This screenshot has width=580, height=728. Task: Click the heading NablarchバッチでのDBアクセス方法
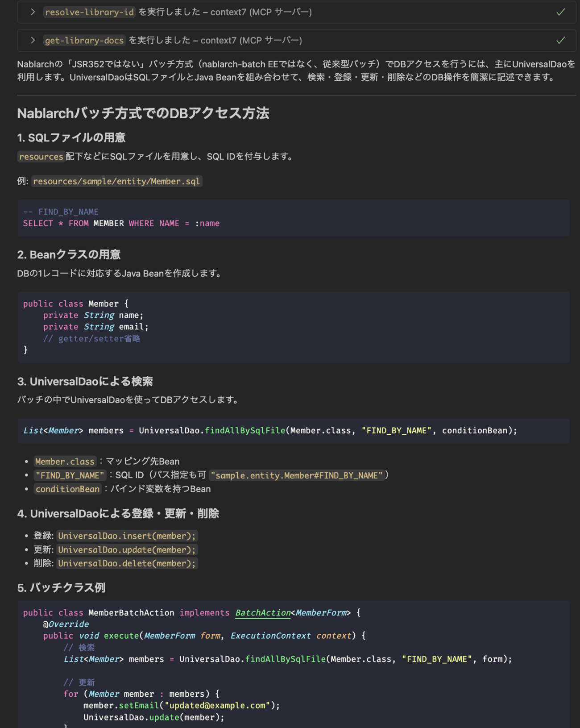point(143,113)
